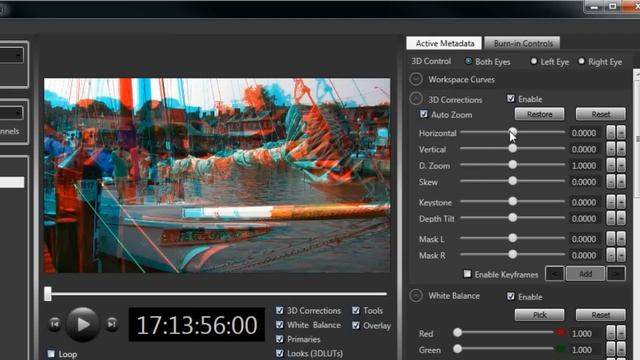
Task: Increment the Horizontal value stepper
Action: click(621, 133)
